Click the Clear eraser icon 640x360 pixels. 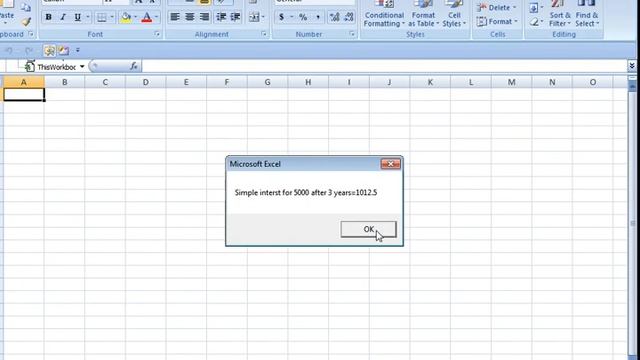[534, 22]
